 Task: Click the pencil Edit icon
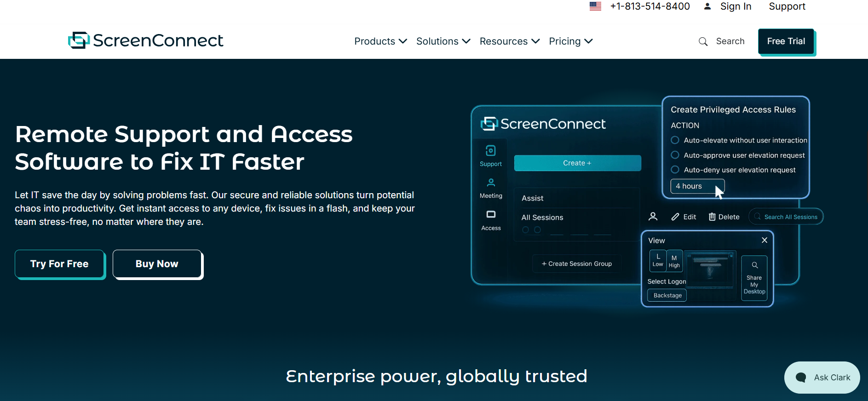point(675,217)
